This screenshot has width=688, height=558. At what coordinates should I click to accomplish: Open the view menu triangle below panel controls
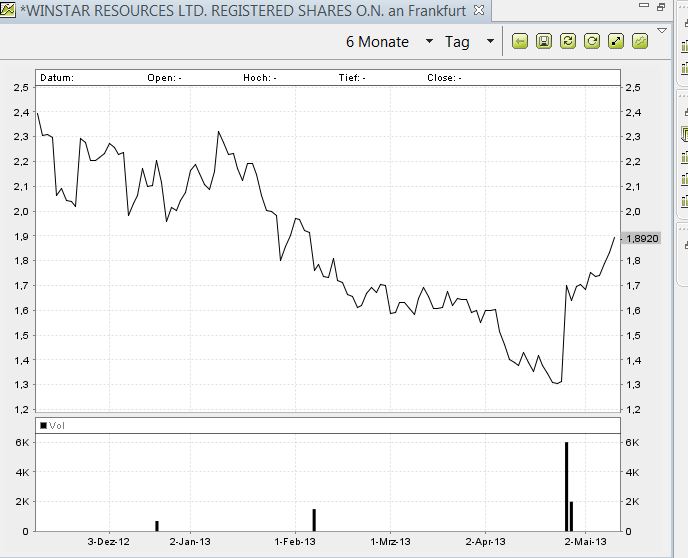tap(664, 30)
